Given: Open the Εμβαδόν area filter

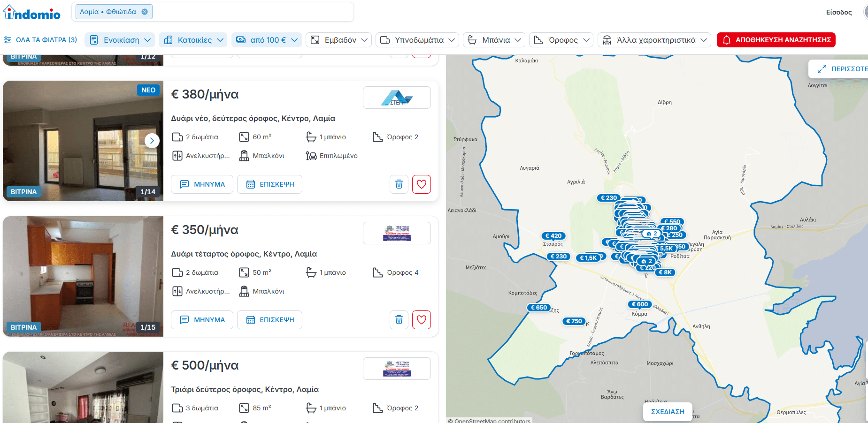Looking at the screenshot, I should point(338,40).
